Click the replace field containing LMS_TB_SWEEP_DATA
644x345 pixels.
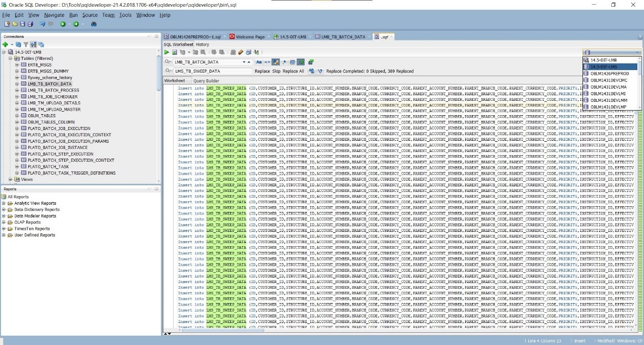coord(213,71)
